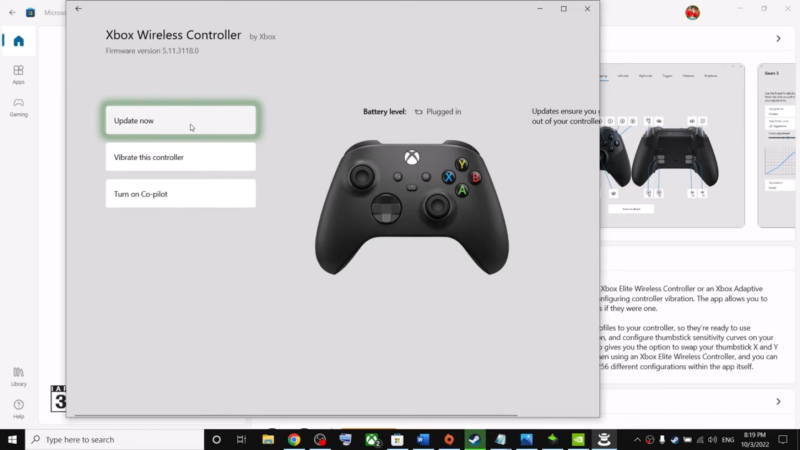Open notification center icon
Viewport: 800px width, 450px height.
783,439
